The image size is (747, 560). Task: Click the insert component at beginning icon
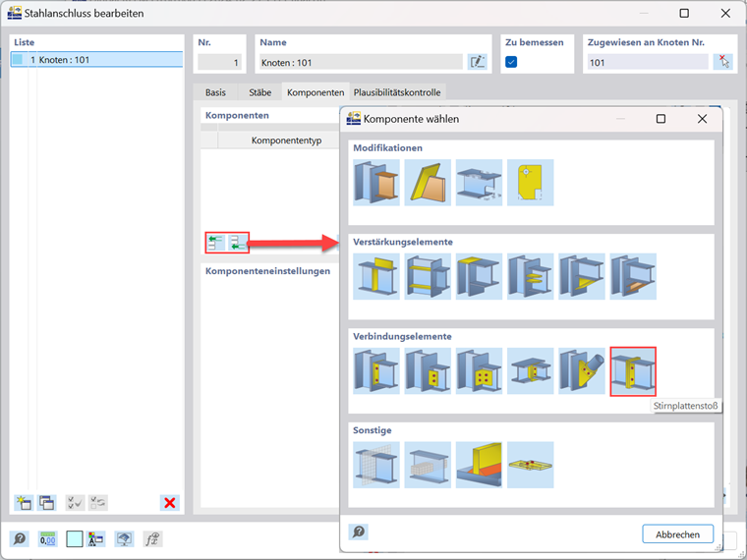[216, 243]
